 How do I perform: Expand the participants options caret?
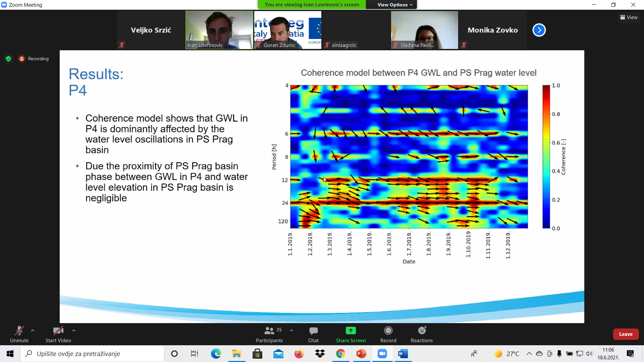(291, 330)
